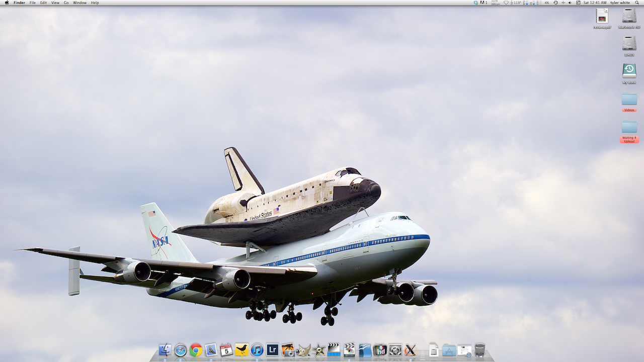
Task: Click the Sat 12:41 AM clock
Action: [595, 3]
